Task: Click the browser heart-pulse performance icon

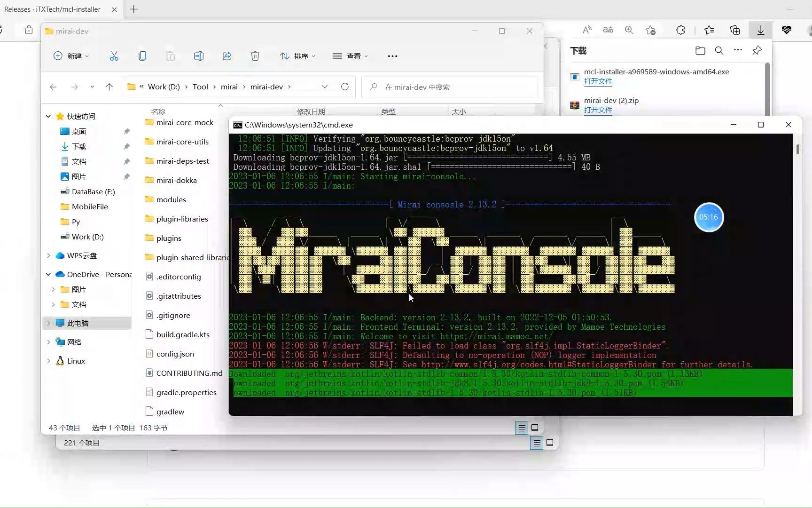Action: point(787,30)
